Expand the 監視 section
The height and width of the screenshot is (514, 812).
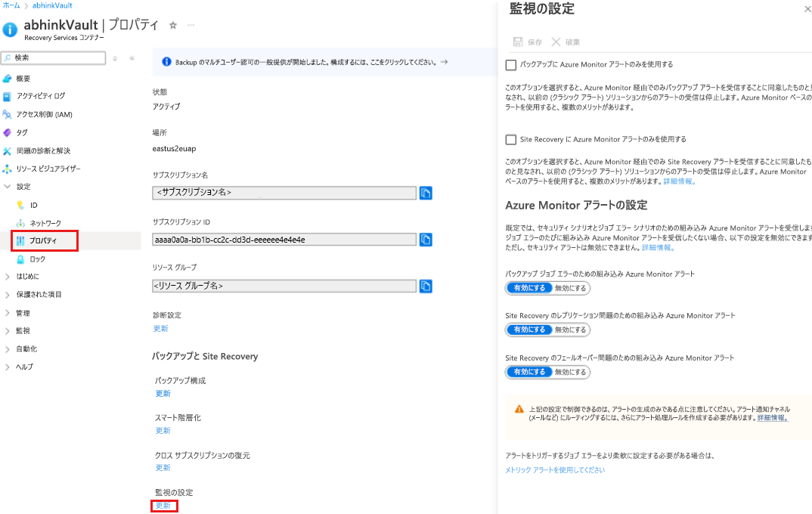8,331
